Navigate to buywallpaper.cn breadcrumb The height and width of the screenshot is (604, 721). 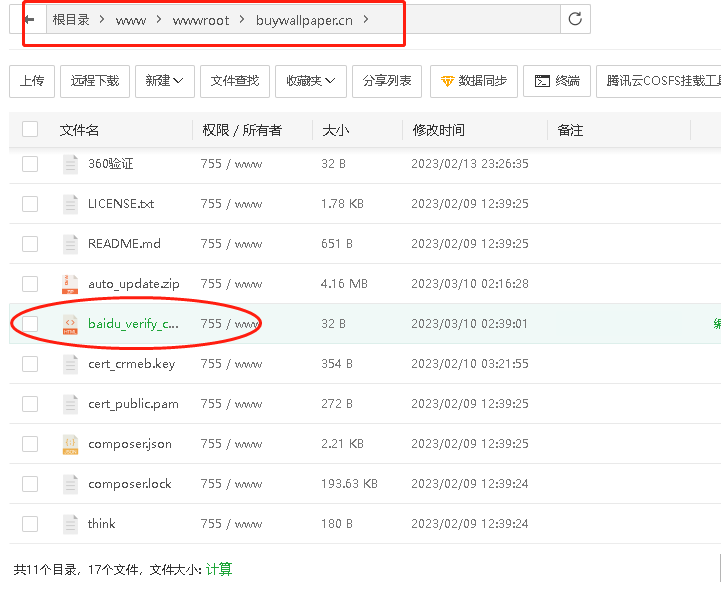click(x=304, y=21)
